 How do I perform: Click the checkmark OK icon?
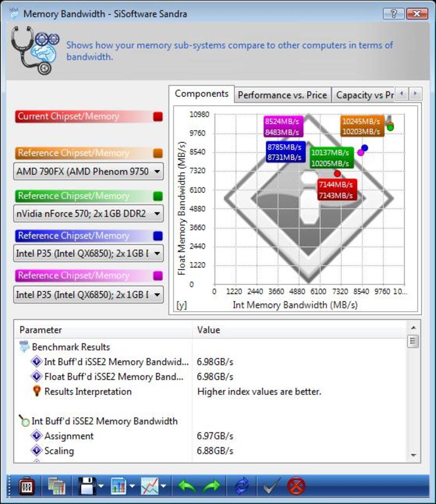coord(272,485)
